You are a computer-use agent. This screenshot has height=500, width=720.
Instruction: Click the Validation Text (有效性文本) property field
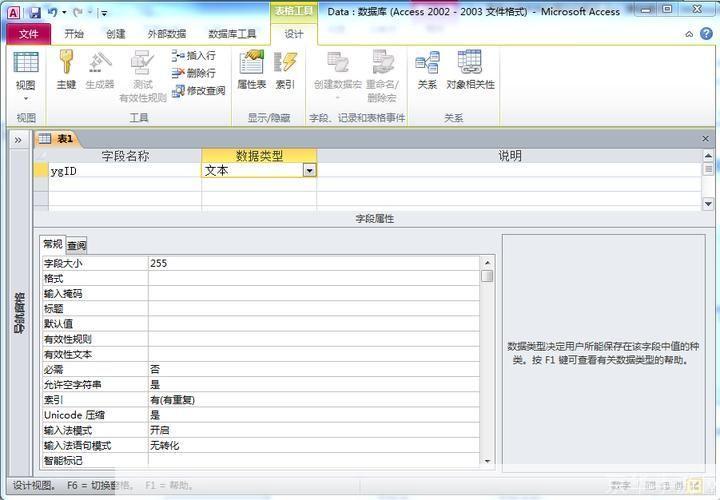point(314,354)
